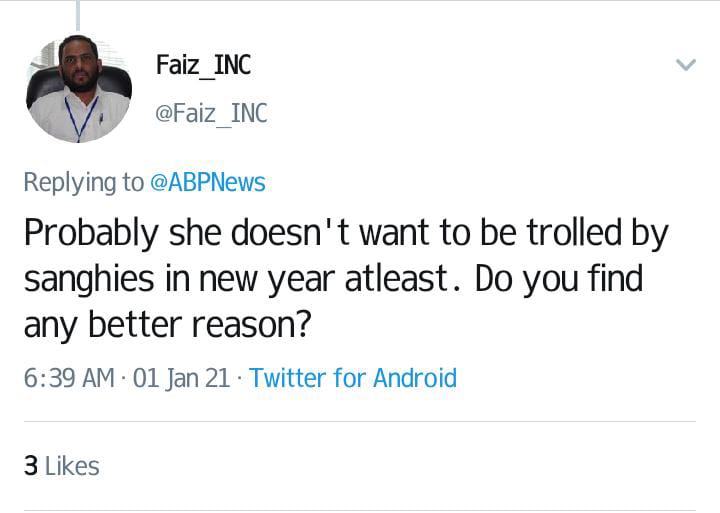The height and width of the screenshot is (513, 720).
Task: Click the word "sanghies" in the tweet
Action: click(89, 281)
